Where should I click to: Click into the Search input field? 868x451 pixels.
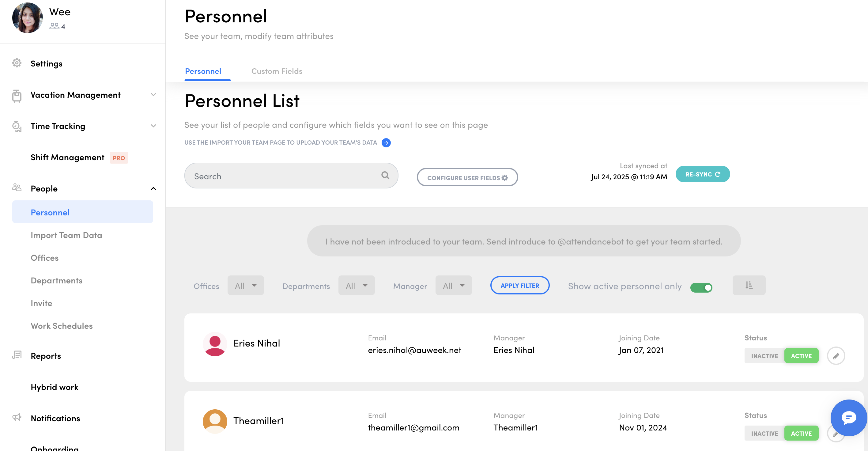283,176
